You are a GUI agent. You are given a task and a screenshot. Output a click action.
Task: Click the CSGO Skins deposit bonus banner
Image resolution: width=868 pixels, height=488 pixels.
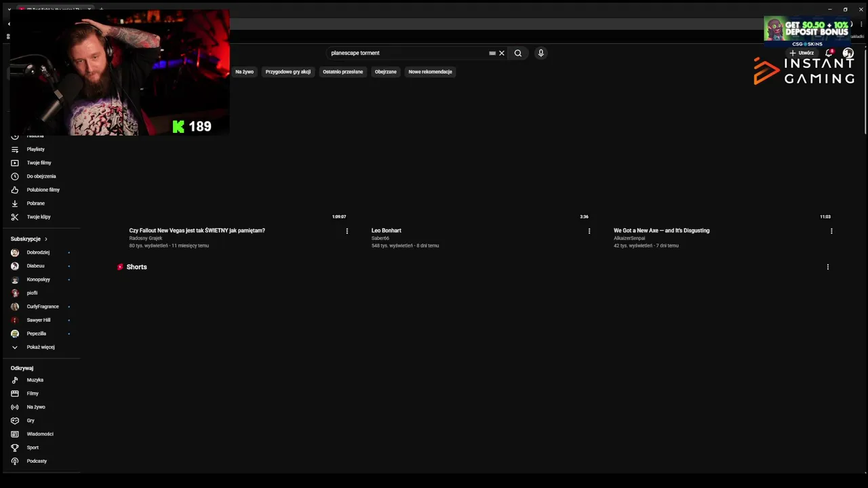(x=807, y=32)
